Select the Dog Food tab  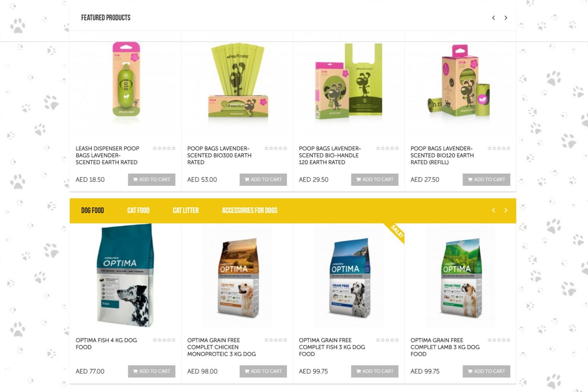93,211
